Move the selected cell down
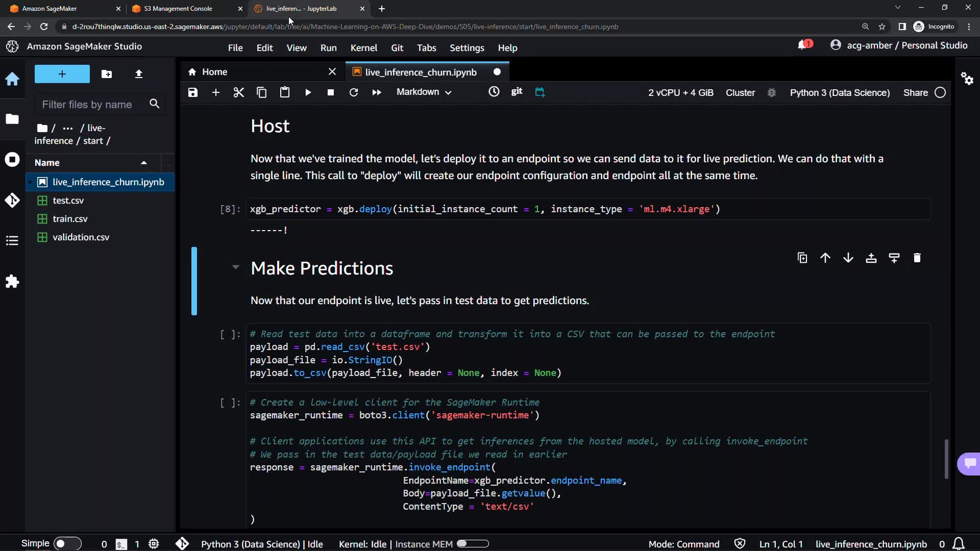 pyautogui.click(x=848, y=258)
